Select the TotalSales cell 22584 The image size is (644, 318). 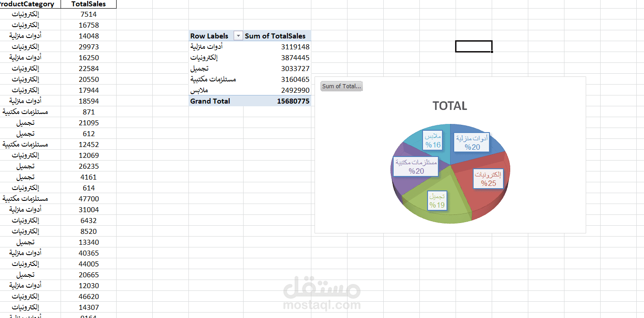[x=89, y=68]
